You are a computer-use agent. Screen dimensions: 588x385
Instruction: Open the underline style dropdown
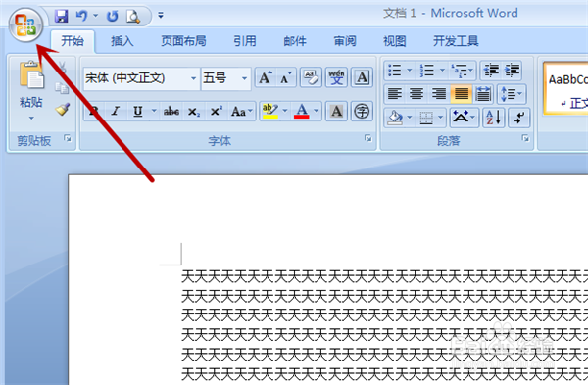[154, 111]
